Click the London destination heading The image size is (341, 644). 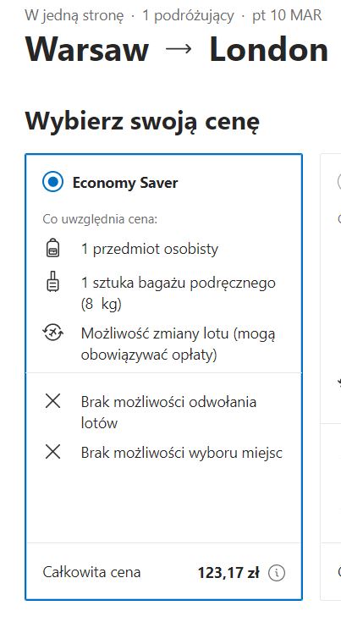[269, 50]
